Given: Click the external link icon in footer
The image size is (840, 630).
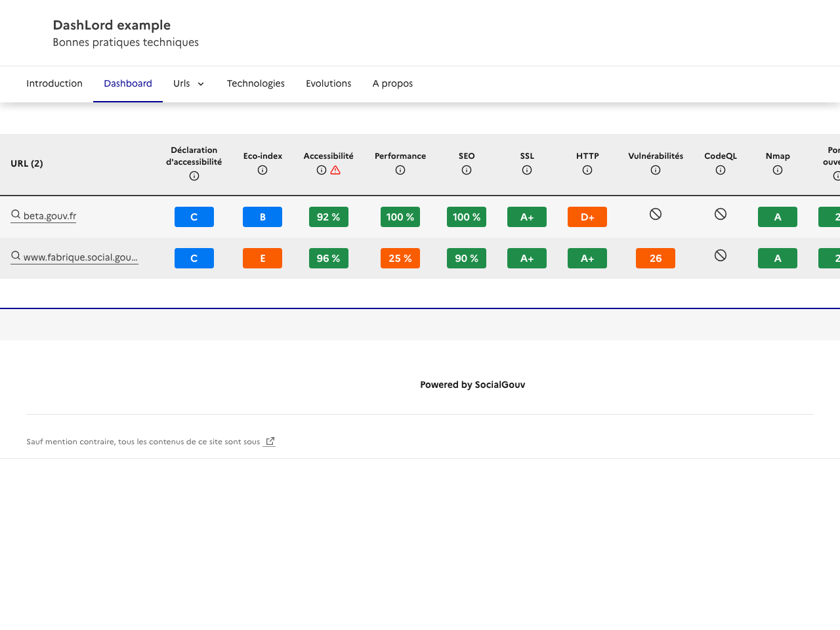Looking at the screenshot, I should click(x=270, y=442).
